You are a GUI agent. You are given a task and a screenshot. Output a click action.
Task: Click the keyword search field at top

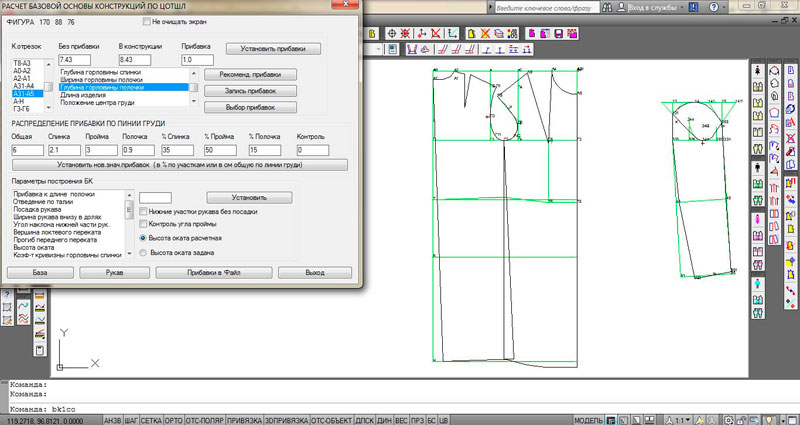coord(545,8)
